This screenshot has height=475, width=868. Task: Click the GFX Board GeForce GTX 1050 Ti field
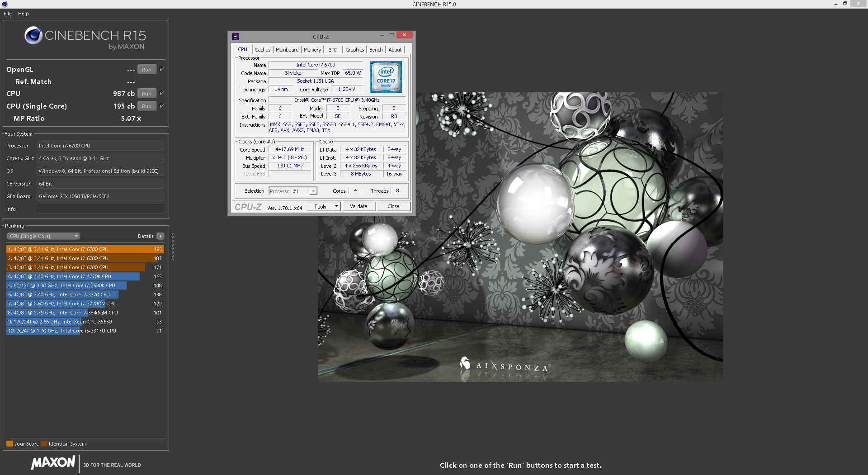[100, 196]
